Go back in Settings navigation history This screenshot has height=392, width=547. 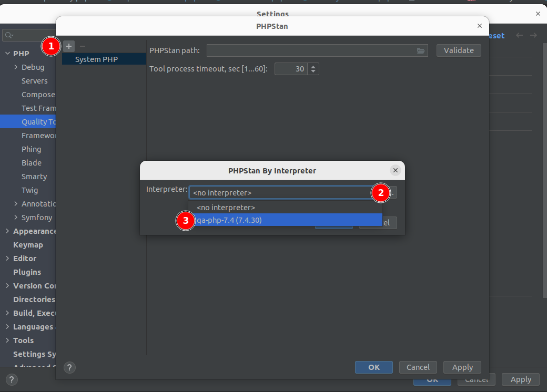click(x=520, y=35)
